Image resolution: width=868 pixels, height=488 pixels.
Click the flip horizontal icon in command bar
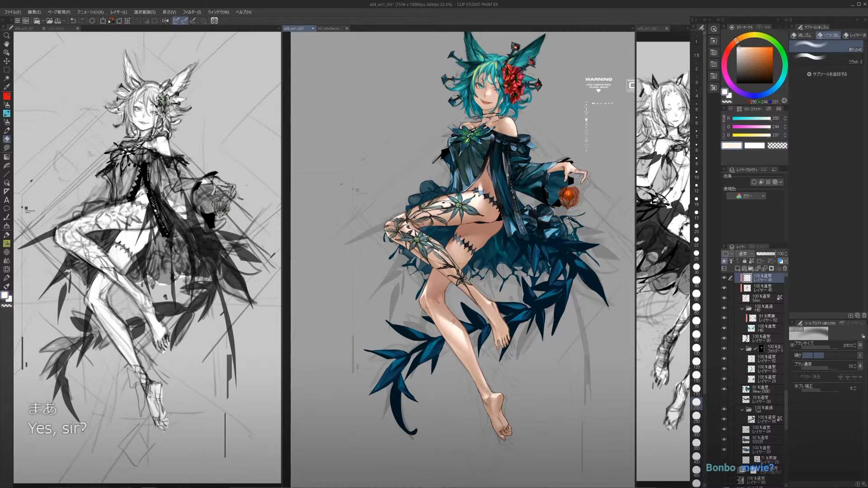tap(165, 21)
